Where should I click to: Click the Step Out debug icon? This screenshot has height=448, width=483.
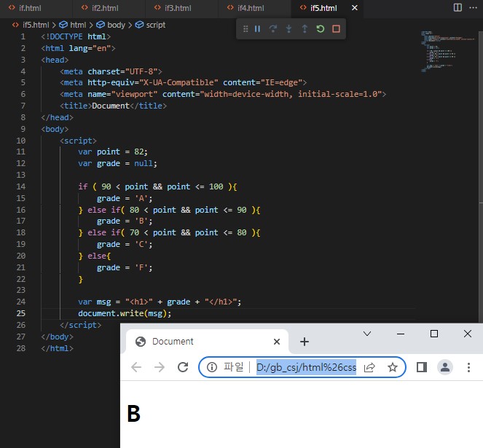coord(305,29)
